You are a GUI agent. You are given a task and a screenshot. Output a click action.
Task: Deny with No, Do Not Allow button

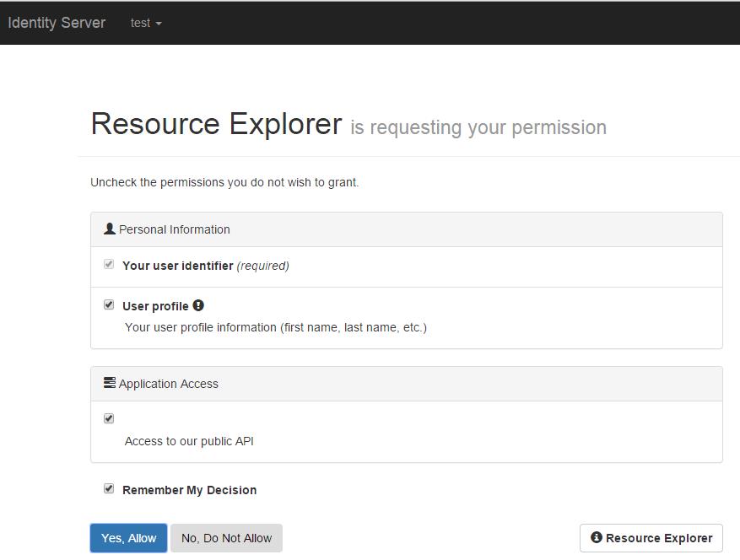[x=226, y=538]
